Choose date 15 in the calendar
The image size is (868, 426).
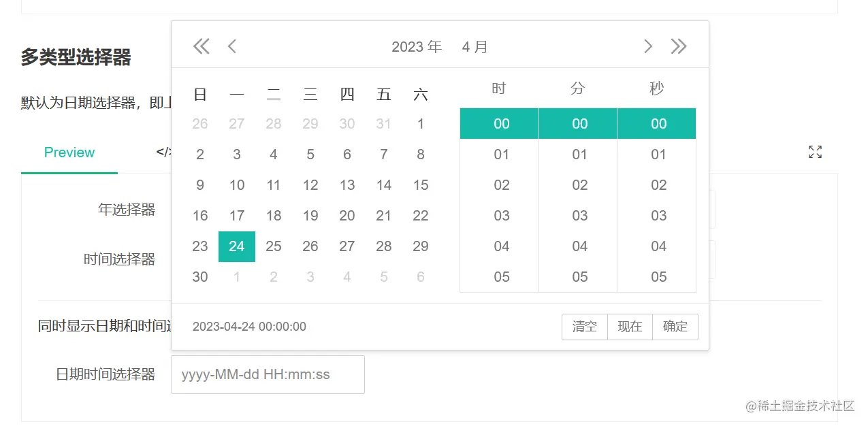421,185
